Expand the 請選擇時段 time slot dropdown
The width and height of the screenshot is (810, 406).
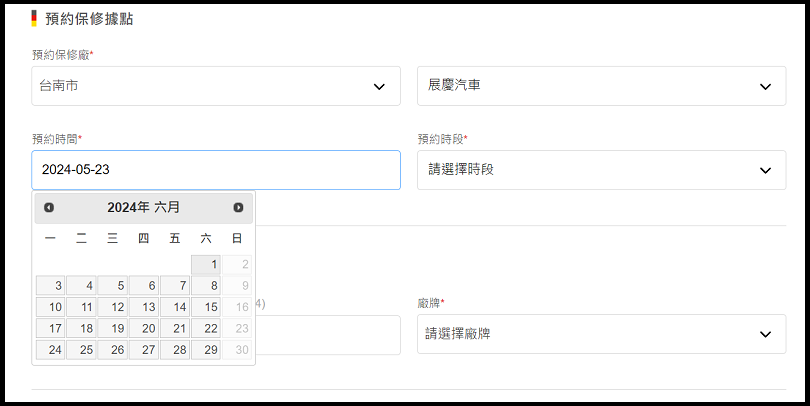point(602,170)
